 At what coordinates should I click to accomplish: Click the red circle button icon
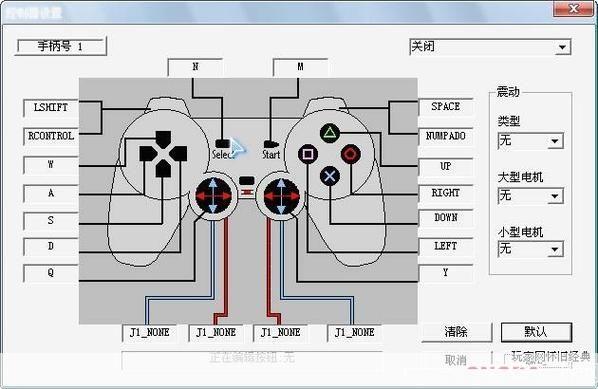[x=350, y=154]
